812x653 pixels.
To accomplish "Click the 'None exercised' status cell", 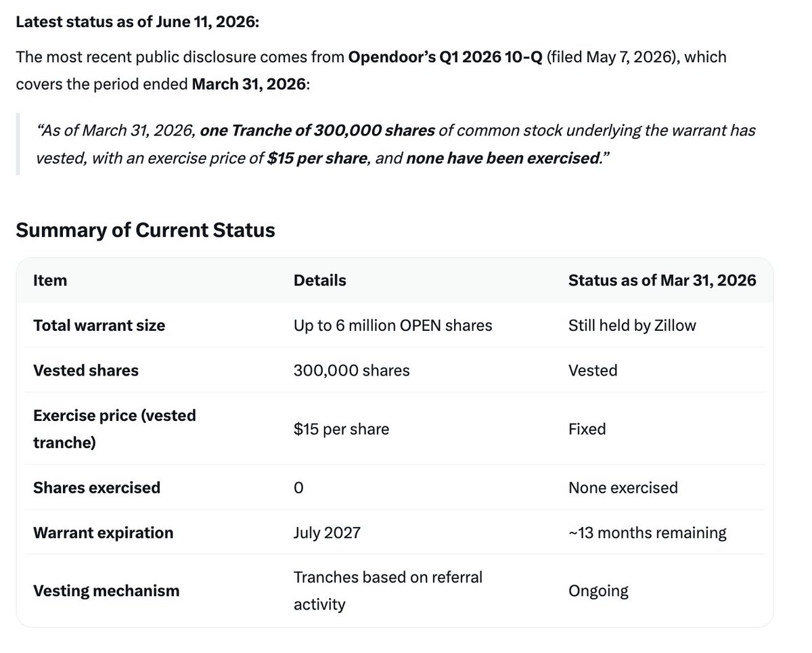I will point(623,487).
